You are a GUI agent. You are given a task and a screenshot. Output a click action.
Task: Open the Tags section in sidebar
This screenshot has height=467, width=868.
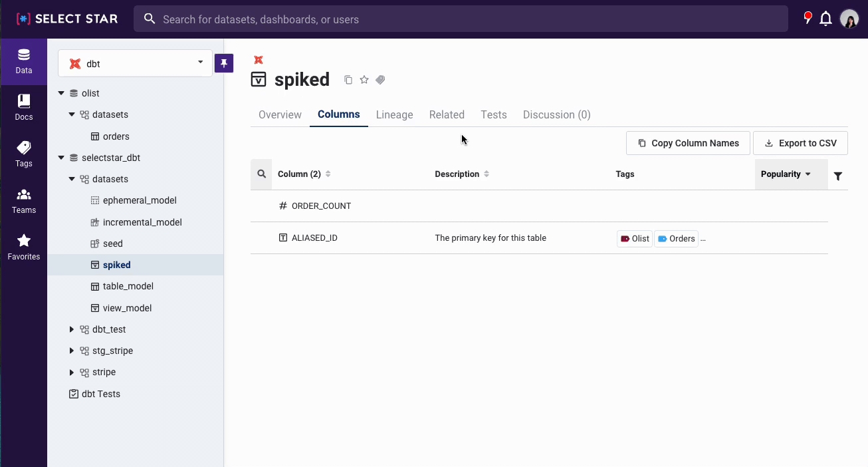tap(24, 154)
